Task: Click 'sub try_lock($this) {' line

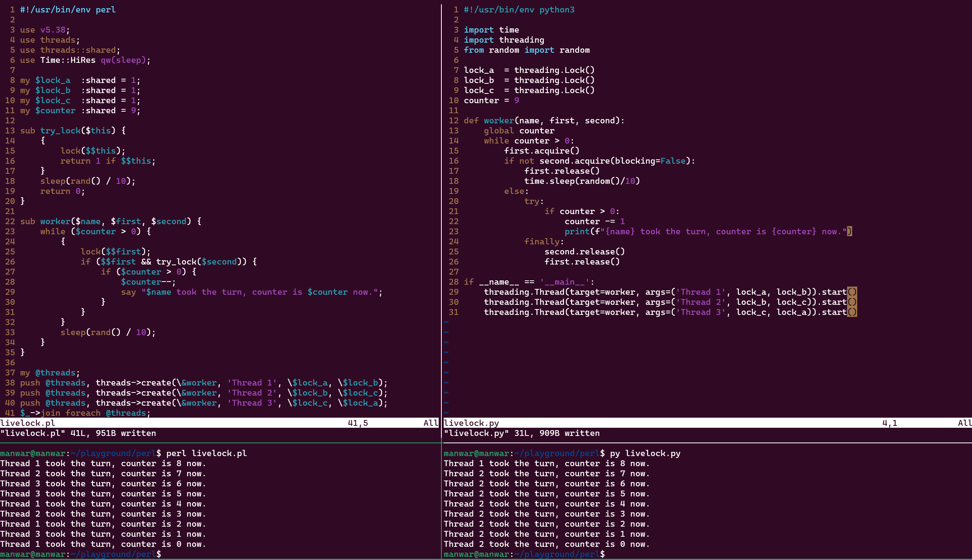Action: 73,131
